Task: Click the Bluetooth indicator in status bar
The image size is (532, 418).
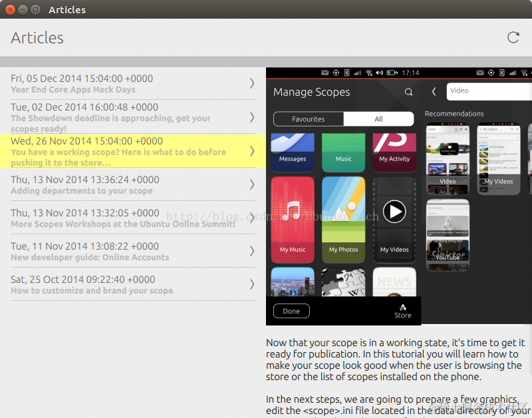Action: pos(346,73)
